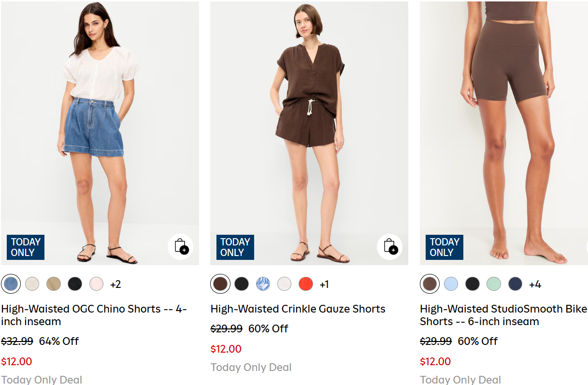
Task: Expand the +4 extra colors for Bike Shorts
Action: pyautogui.click(x=534, y=285)
